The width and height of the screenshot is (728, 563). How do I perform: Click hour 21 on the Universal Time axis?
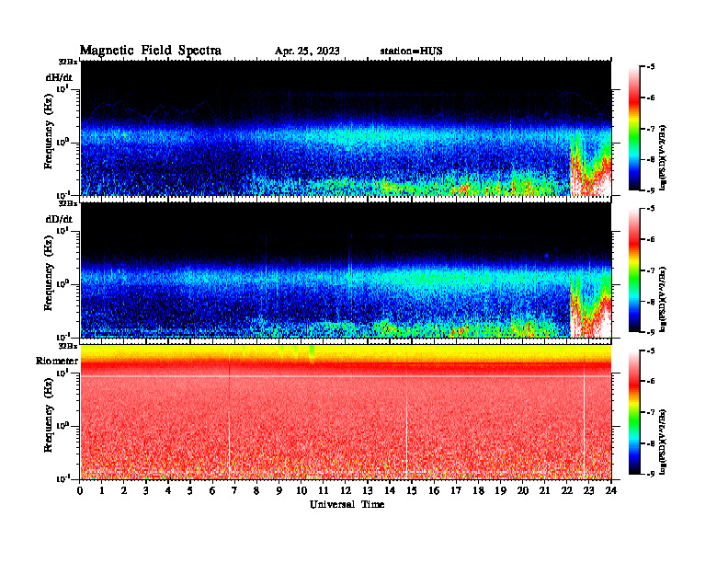coord(544,490)
